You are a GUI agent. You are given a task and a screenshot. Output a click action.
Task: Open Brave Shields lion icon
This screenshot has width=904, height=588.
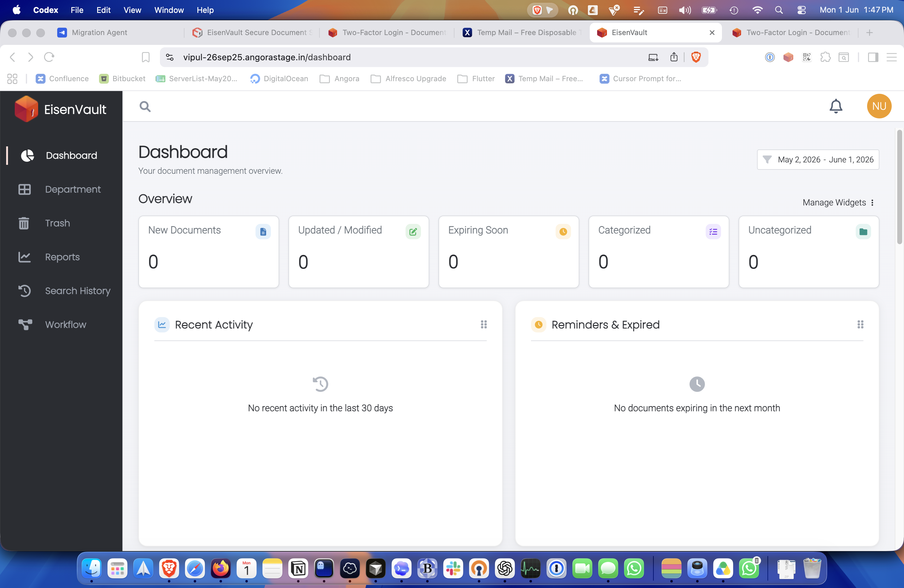(696, 57)
